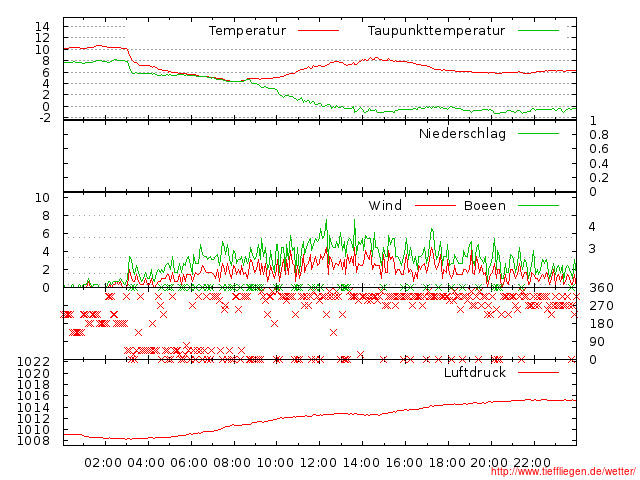Click the 18:00 time axis label
640x480 pixels.
[x=447, y=463]
